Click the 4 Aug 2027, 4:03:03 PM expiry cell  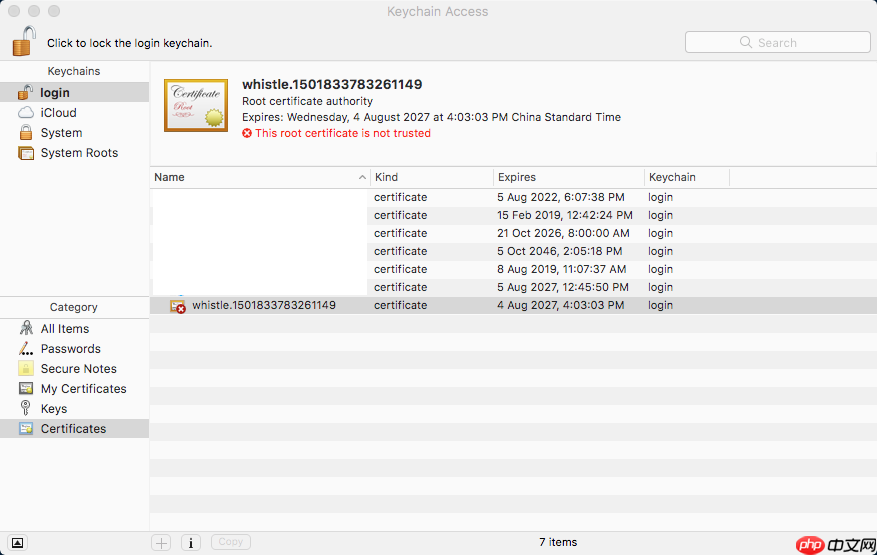click(560, 305)
